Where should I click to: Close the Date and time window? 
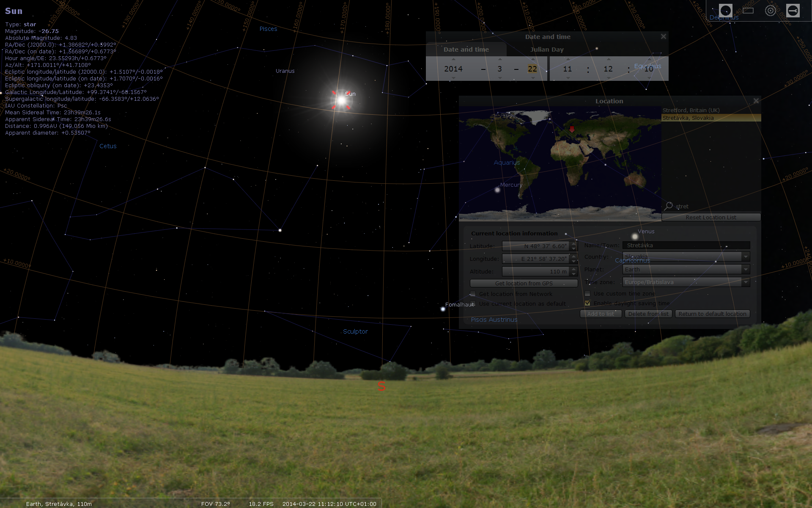tap(663, 36)
